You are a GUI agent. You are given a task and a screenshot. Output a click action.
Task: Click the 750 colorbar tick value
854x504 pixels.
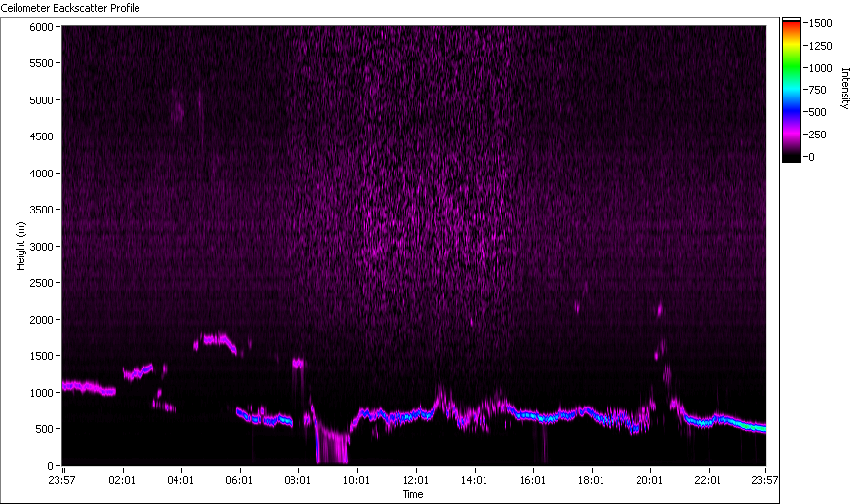pos(818,90)
